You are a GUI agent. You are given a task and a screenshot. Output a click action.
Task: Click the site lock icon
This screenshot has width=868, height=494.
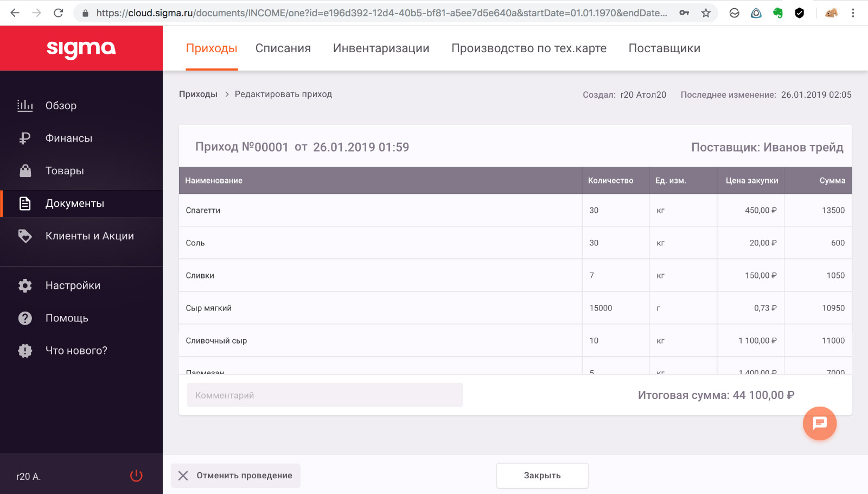(85, 13)
